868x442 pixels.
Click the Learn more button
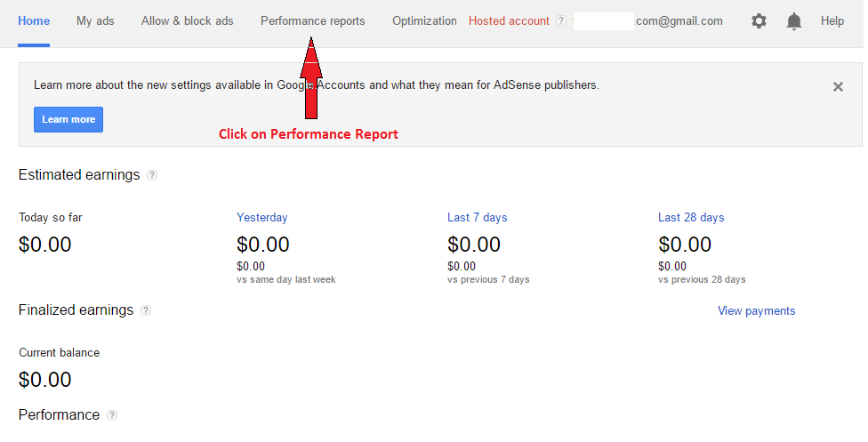(68, 120)
